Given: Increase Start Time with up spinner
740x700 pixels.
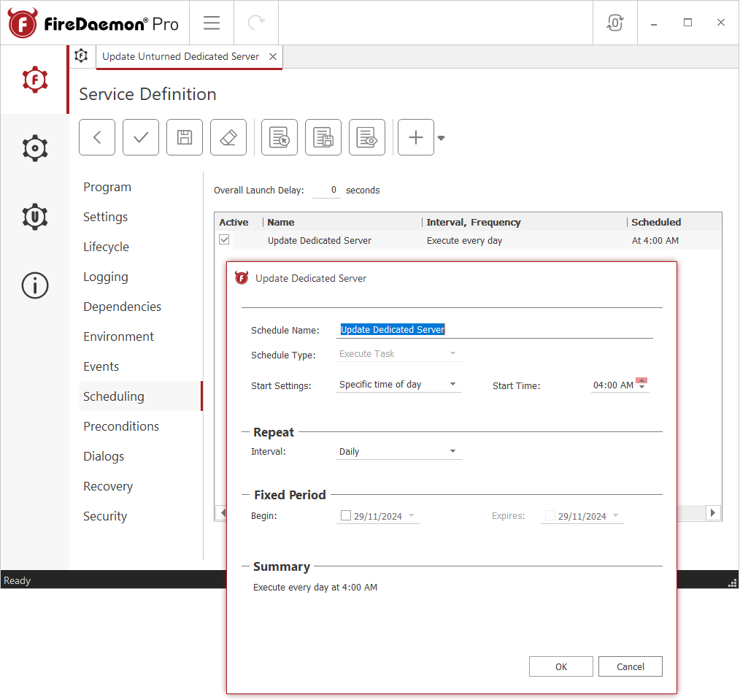Looking at the screenshot, I should pos(641,380).
